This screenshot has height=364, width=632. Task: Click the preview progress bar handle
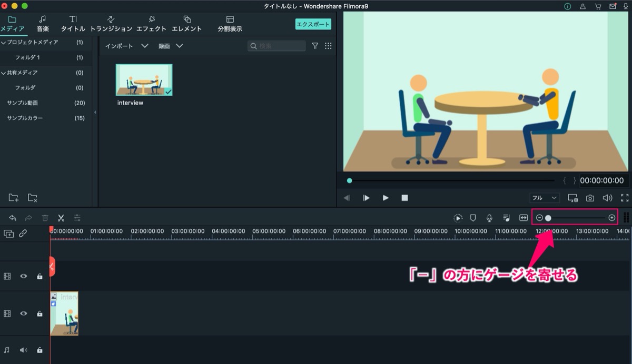click(x=349, y=180)
